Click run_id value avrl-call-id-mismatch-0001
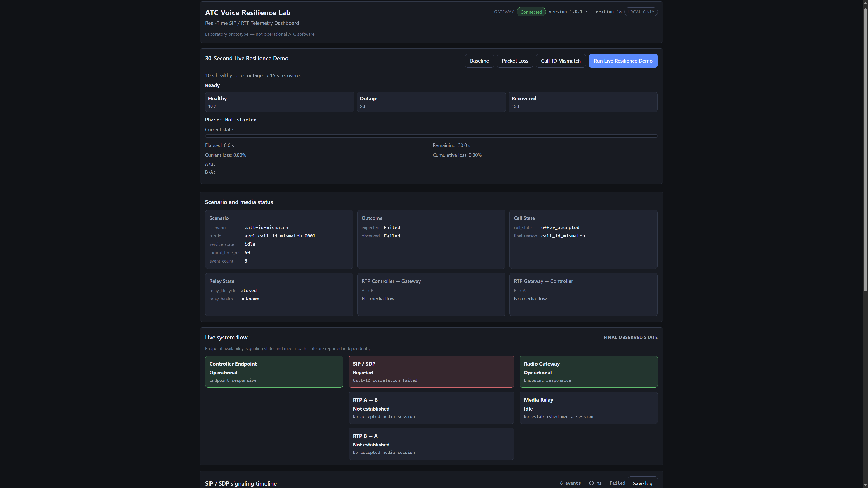This screenshot has height=488, width=868. point(280,236)
